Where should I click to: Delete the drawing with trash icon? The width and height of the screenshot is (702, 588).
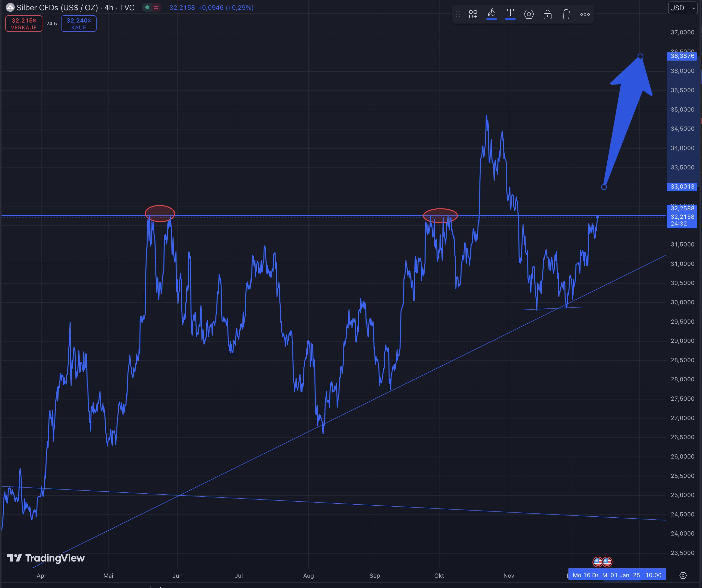pos(566,14)
